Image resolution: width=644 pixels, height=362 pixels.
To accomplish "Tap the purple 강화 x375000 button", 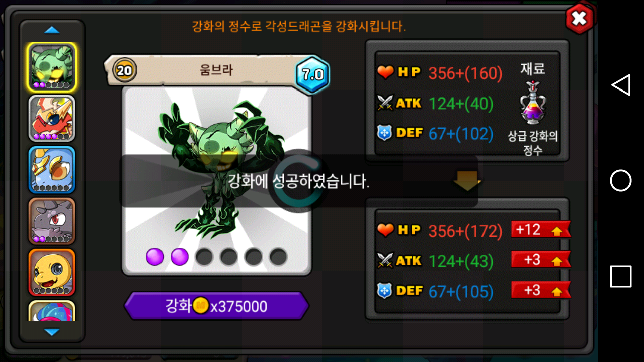I will click(x=216, y=306).
